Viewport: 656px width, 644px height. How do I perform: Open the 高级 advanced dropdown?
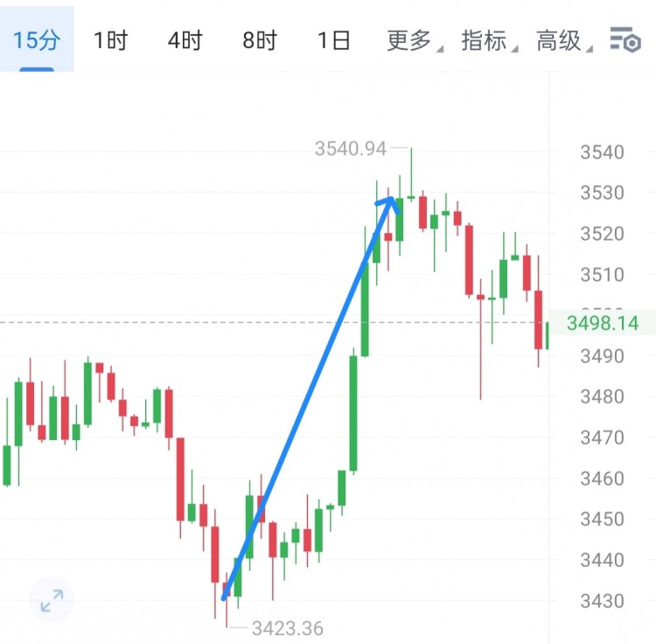pyautogui.click(x=562, y=40)
